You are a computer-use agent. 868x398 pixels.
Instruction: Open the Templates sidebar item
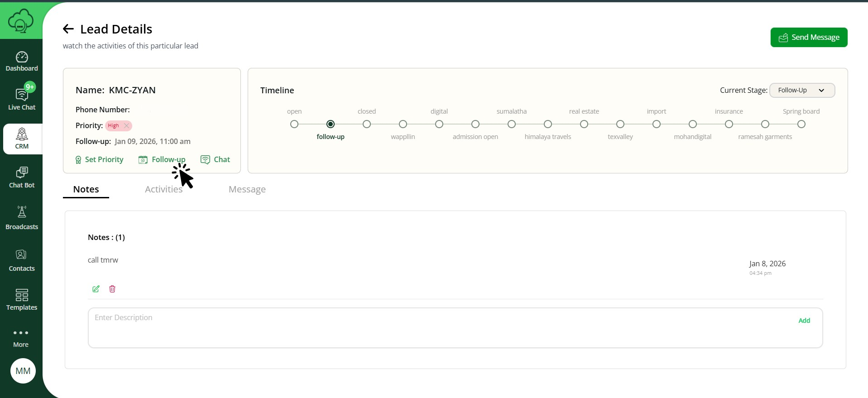tap(22, 300)
